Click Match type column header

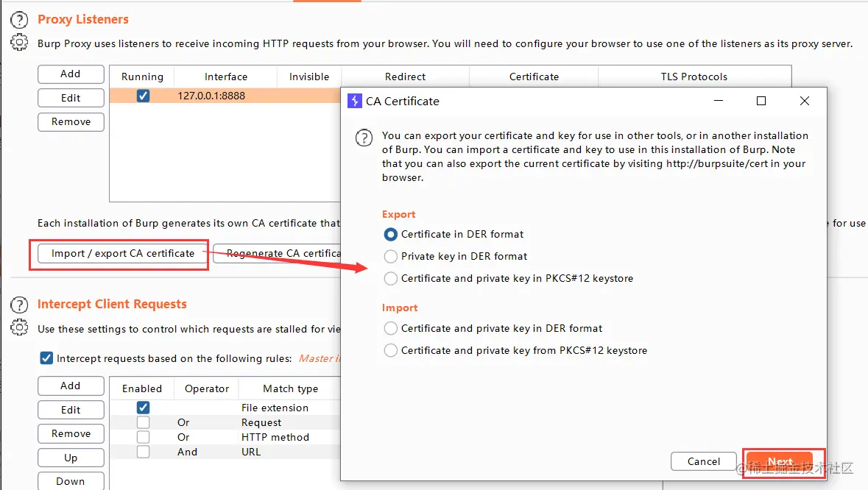[x=291, y=388]
